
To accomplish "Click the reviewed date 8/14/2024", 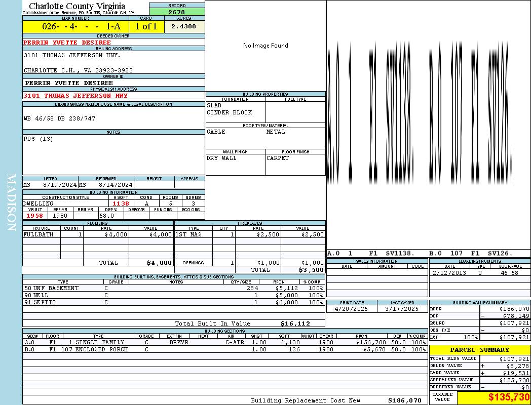I will tap(116, 185).
